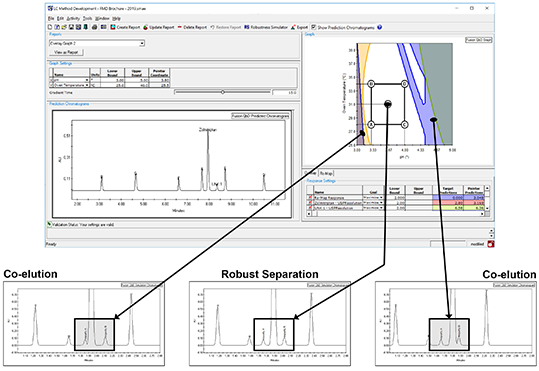The image size is (539, 371).
Task: Click the Lower Bound header in Graph Settings
Action: (112, 73)
